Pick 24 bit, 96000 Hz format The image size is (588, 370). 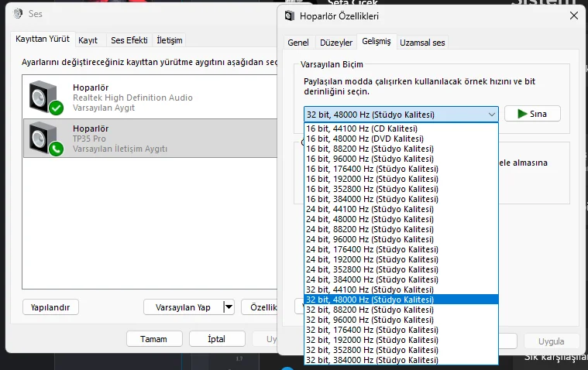[x=401, y=239]
